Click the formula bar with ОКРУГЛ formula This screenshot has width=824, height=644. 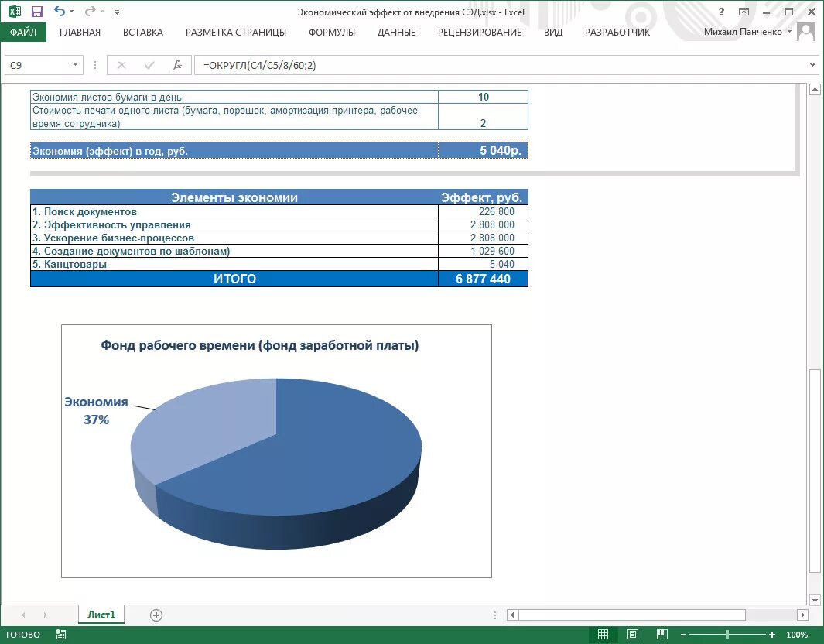[499, 65]
